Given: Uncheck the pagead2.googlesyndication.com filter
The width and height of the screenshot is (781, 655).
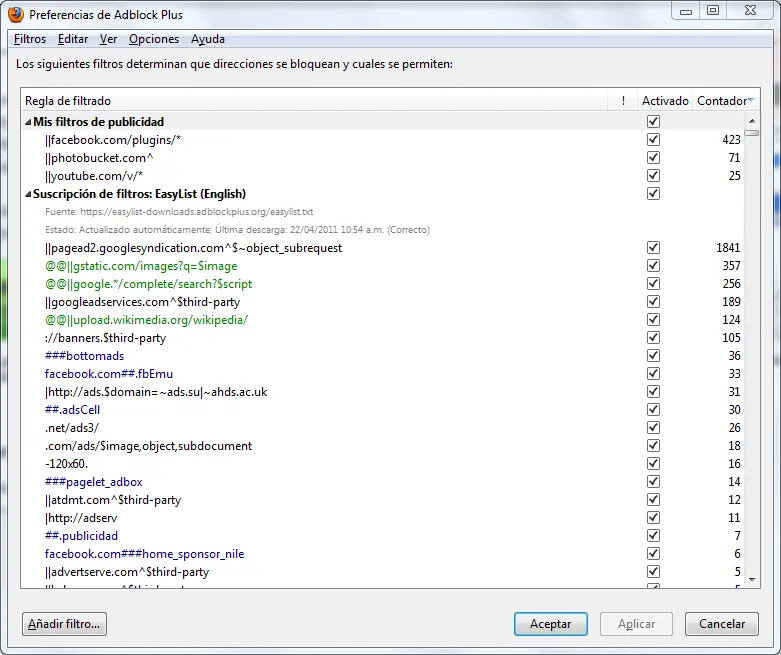Looking at the screenshot, I should pos(653,248).
